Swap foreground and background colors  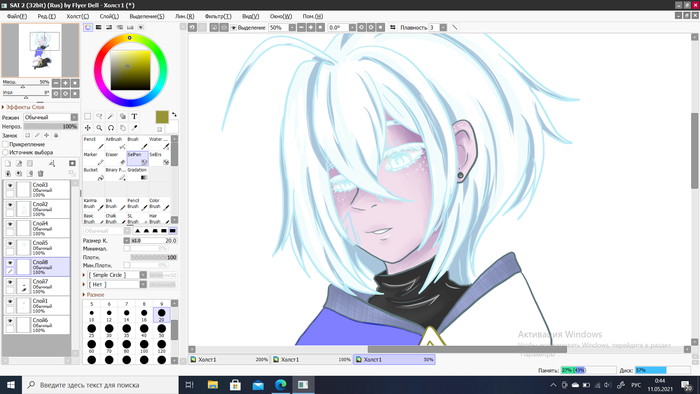coord(174,115)
